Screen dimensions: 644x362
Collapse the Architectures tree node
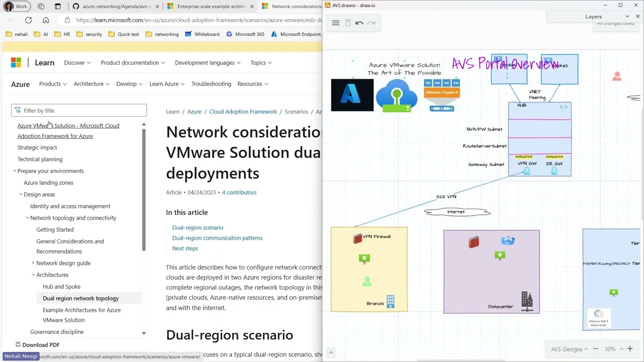(33, 275)
